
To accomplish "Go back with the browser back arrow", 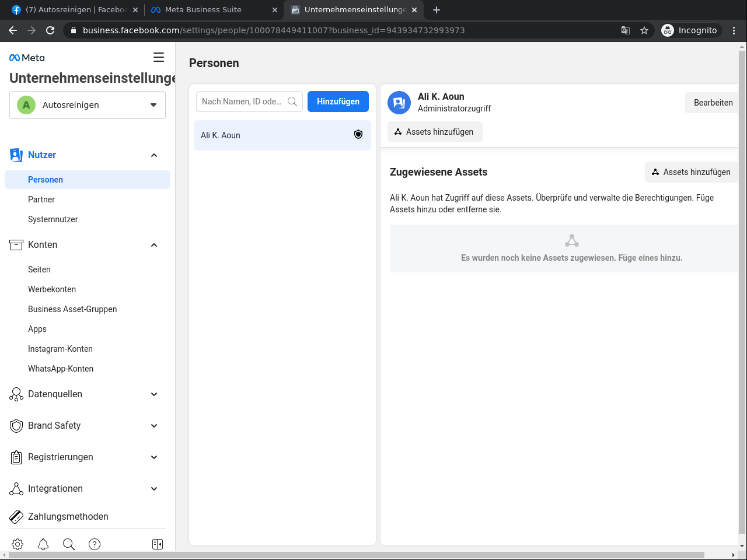I will pyautogui.click(x=13, y=30).
